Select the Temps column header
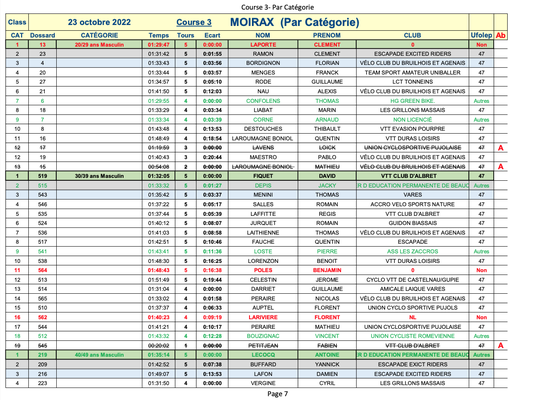The width and height of the screenshot is (537, 400). [159, 35]
